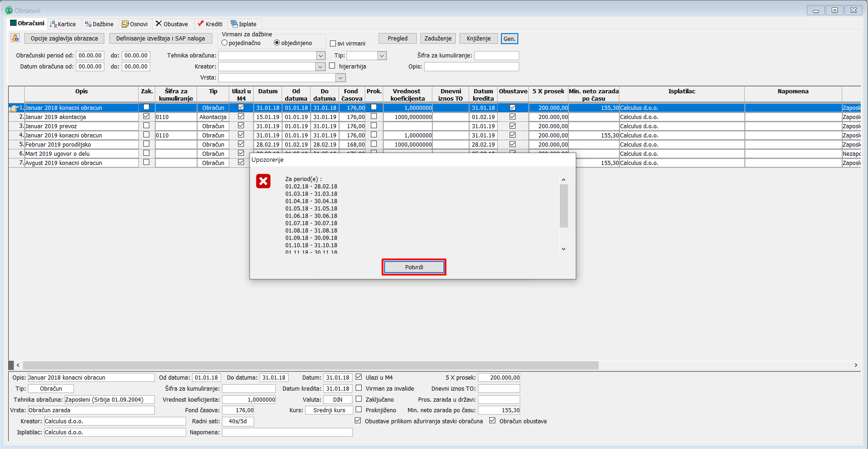The height and width of the screenshot is (449, 868).
Task: Click the table horizontal scrollbar thumb
Action: pyautogui.click(x=310, y=365)
